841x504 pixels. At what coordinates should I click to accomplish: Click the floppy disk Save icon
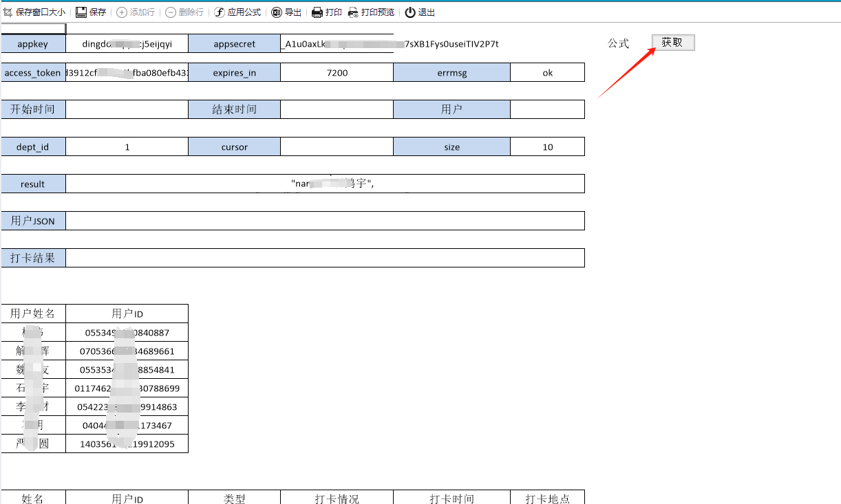pos(81,12)
